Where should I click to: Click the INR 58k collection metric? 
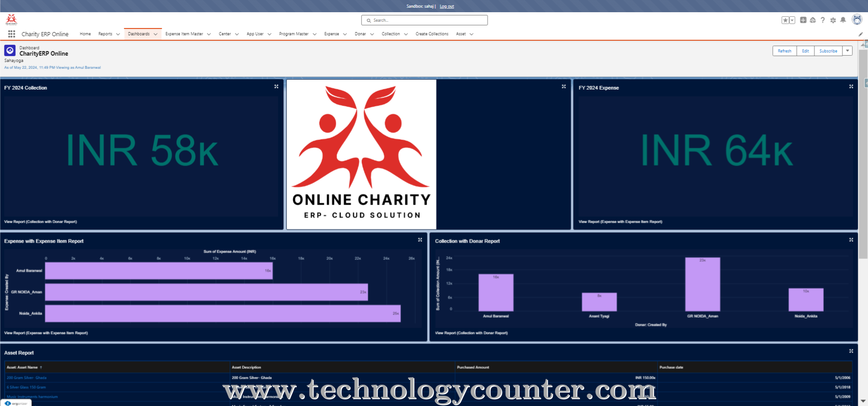click(x=142, y=151)
